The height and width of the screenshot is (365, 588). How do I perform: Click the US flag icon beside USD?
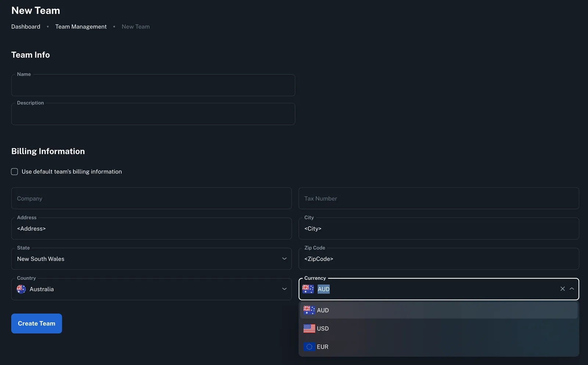pos(309,329)
